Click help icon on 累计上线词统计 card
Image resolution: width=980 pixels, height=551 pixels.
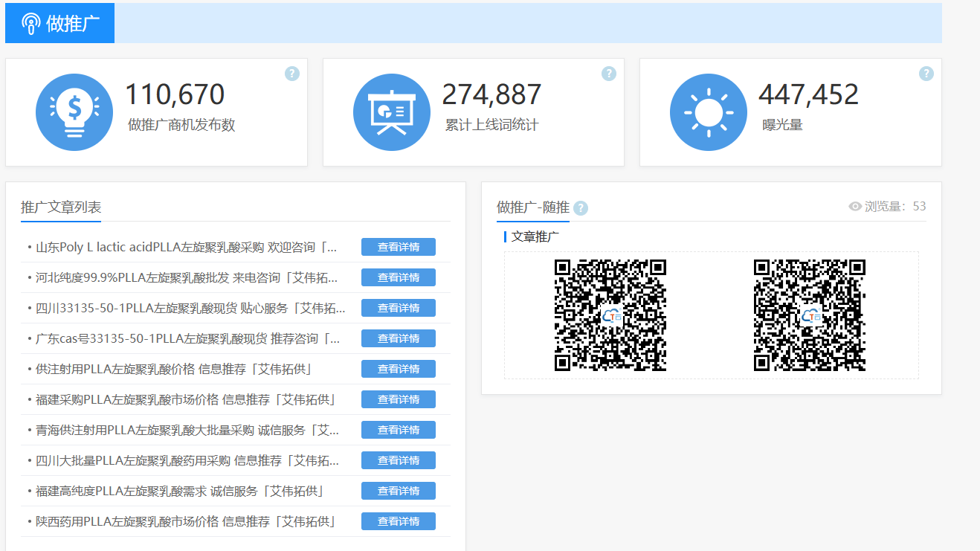click(x=609, y=74)
